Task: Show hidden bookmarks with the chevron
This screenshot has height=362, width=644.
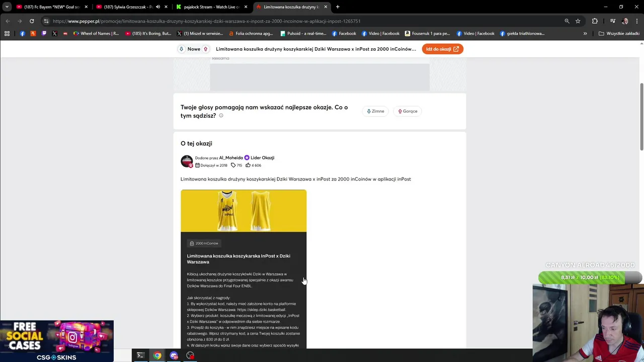Action: coord(585,34)
